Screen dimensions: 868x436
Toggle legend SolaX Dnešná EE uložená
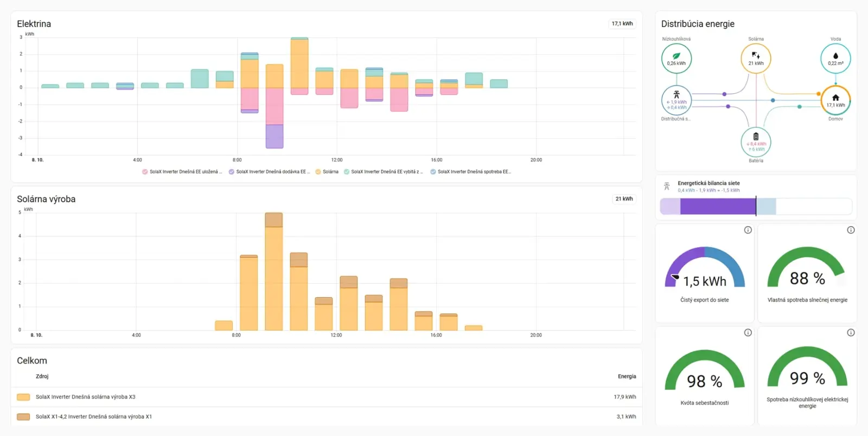pyautogui.click(x=182, y=172)
